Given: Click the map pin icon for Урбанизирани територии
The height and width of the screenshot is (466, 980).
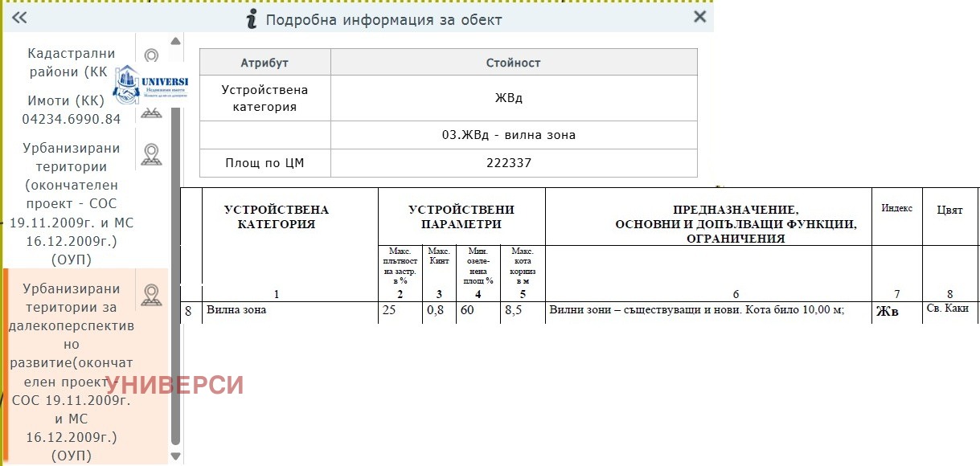Looking at the screenshot, I should 150,153.
